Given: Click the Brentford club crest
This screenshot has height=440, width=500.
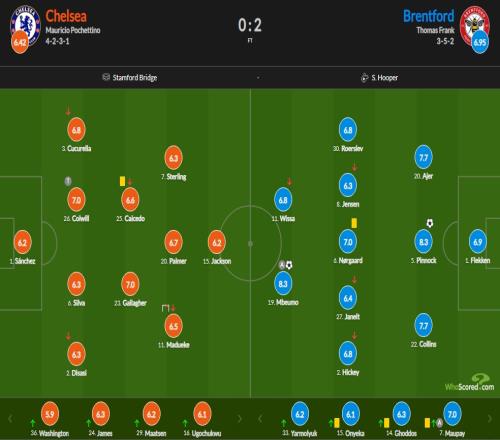Looking at the screenshot, I should [x=475, y=27].
